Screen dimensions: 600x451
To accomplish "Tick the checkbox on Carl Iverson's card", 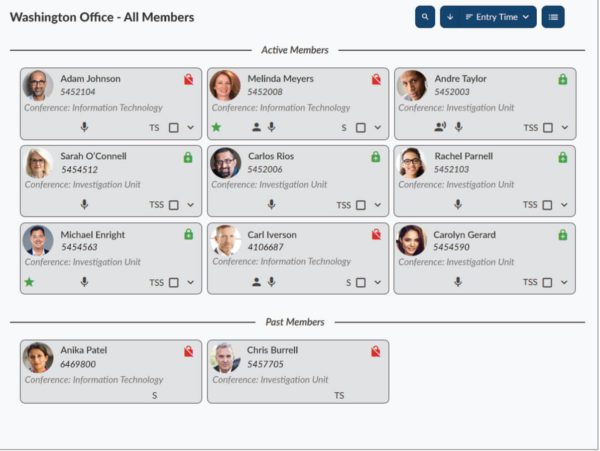I will [x=360, y=283].
